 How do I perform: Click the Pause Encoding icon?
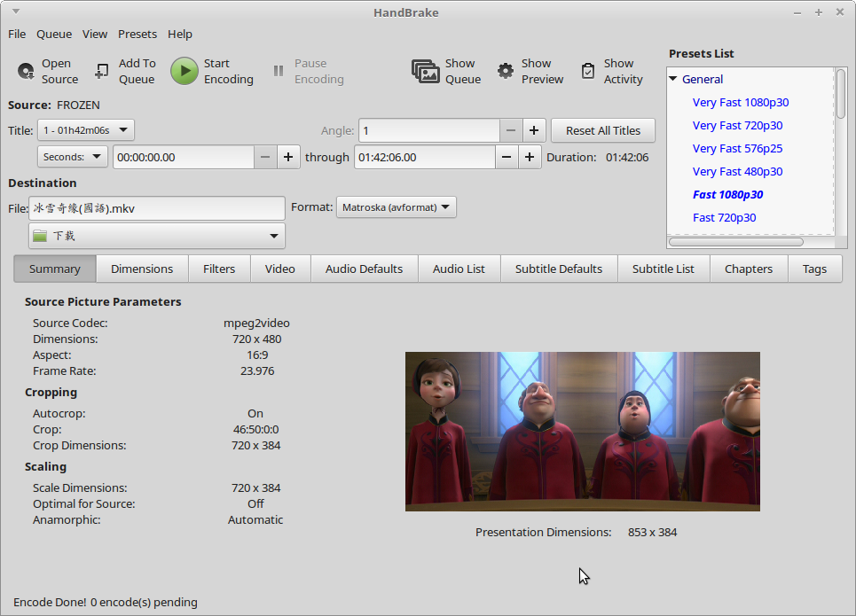tap(279, 71)
